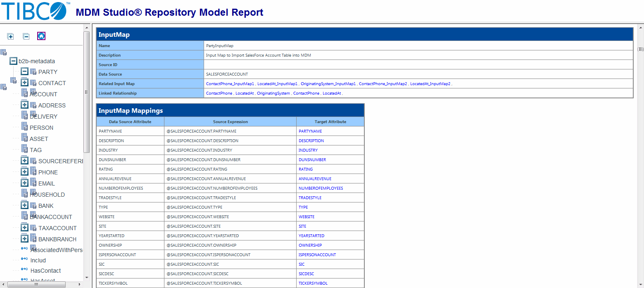
Task: Click the PartyInputMap name value
Action: [220, 46]
